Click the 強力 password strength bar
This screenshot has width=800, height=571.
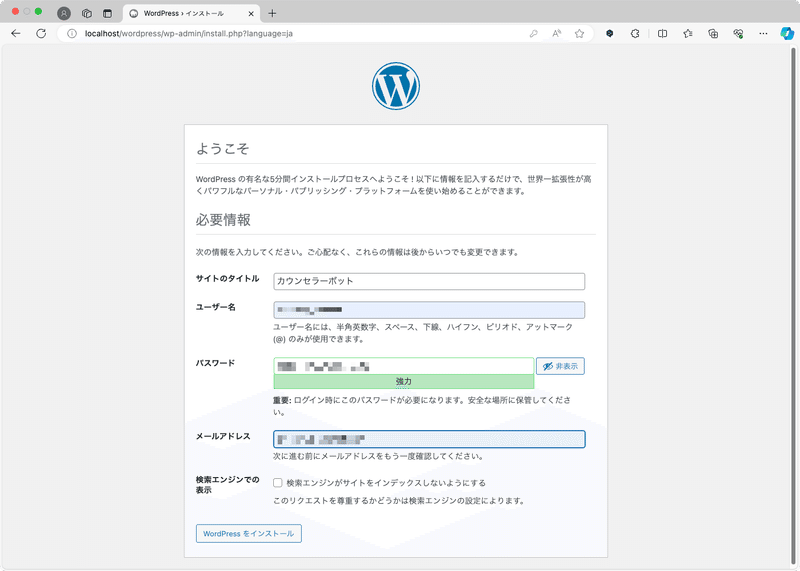point(404,381)
